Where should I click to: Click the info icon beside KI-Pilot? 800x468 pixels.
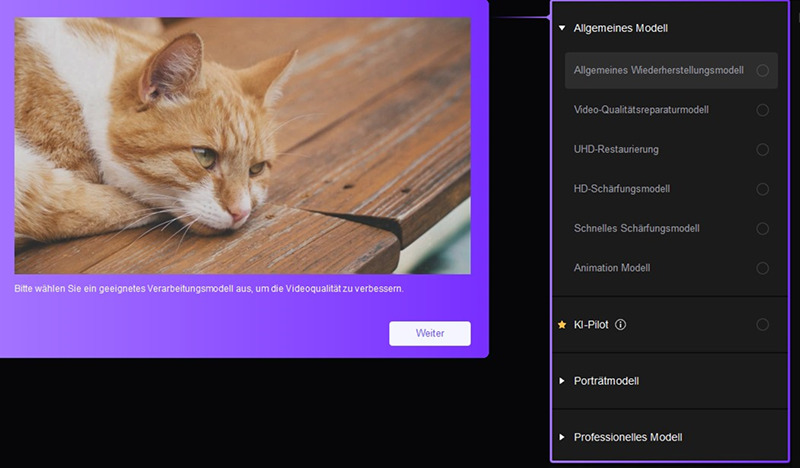click(x=620, y=325)
